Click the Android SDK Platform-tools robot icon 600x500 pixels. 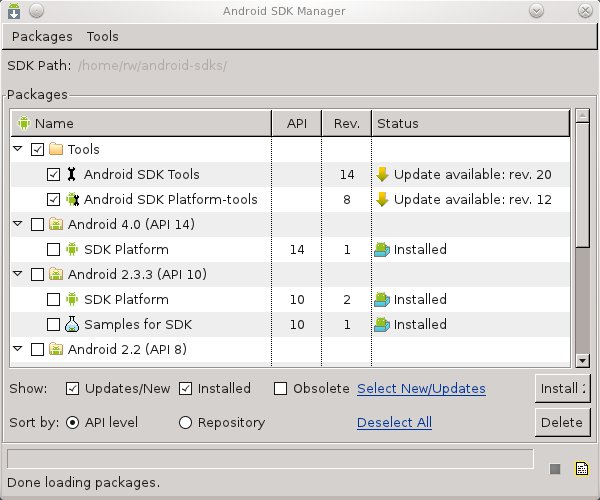click(72, 199)
